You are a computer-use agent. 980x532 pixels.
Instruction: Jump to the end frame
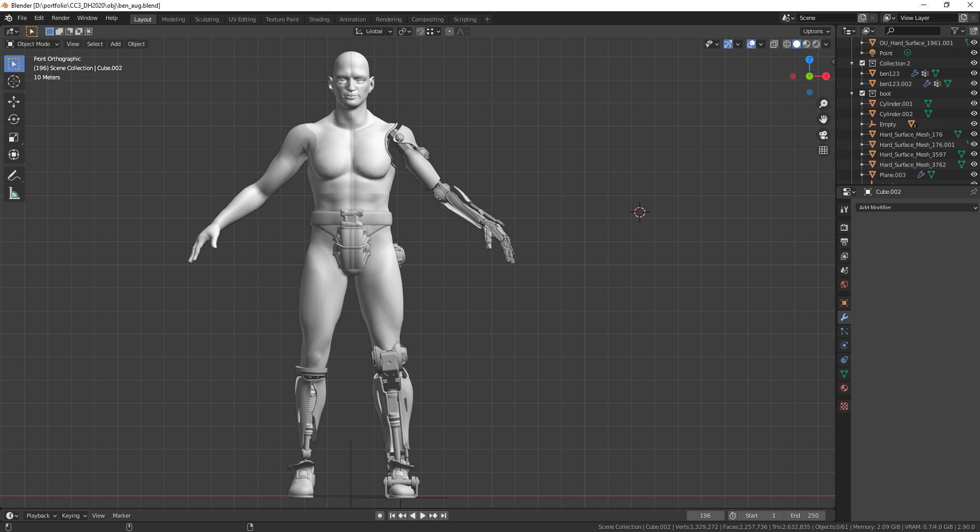[x=444, y=516]
